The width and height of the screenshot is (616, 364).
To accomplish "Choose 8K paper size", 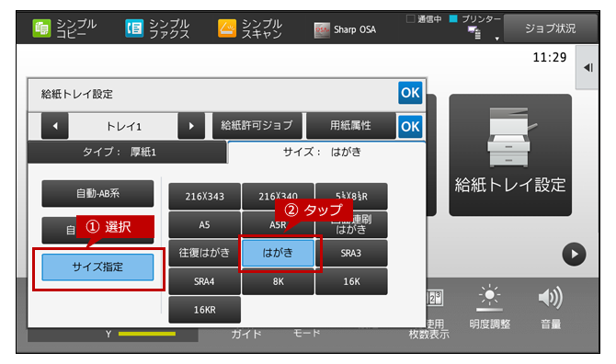I will 278,281.
